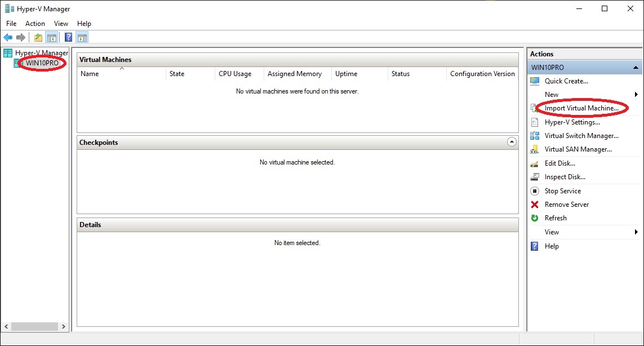Click the tree pane horizontal scrollbar thumb
The height and width of the screenshot is (346, 644).
point(34,327)
